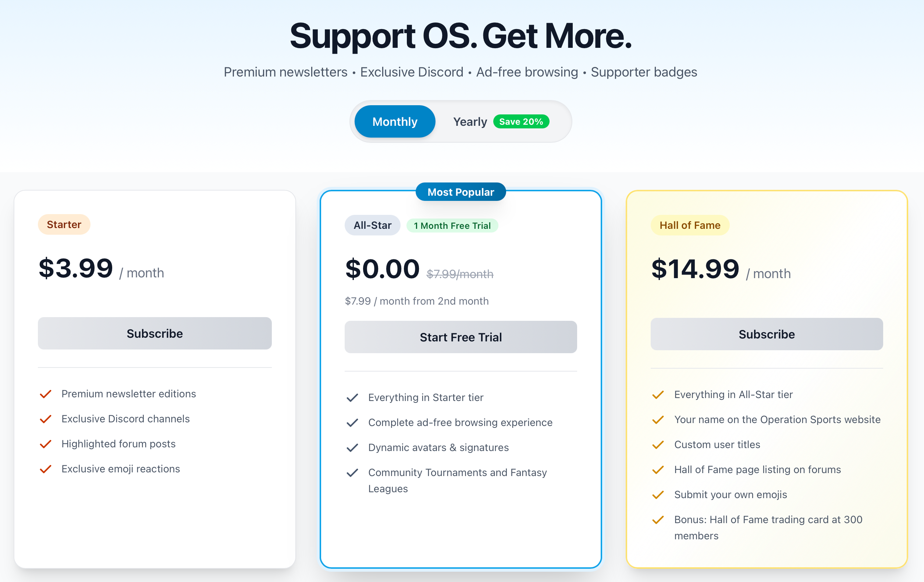The image size is (924, 582).
Task: Click the Most Popular badge
Action: point(461,192)
